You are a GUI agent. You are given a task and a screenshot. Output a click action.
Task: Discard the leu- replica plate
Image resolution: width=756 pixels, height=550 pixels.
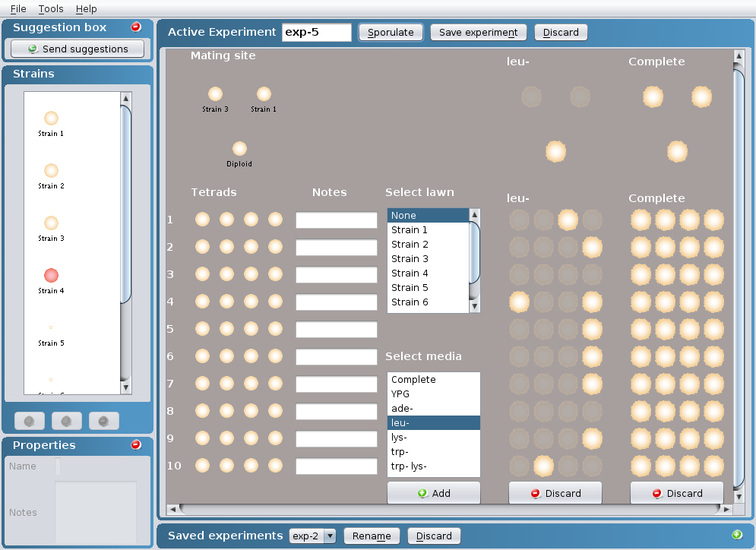click(555, 493)
